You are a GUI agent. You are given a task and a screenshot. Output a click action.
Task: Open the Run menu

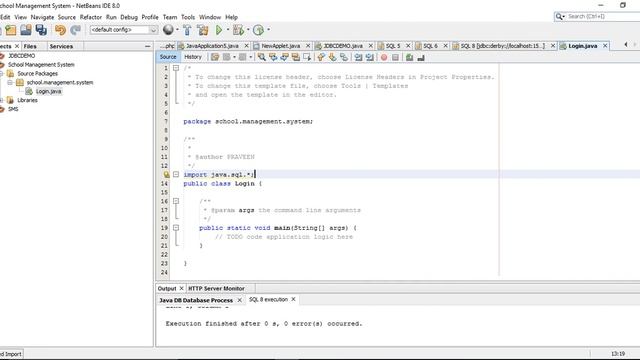point(111,17)
